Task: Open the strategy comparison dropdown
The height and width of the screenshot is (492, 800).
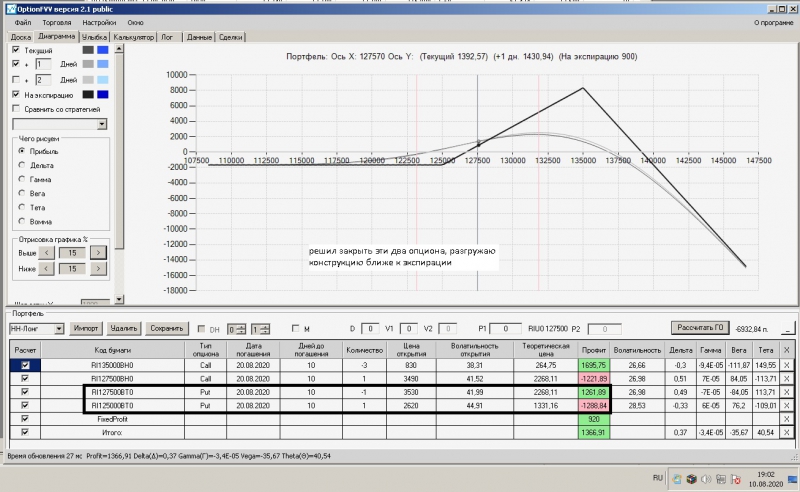Action: tap(102, 124)
